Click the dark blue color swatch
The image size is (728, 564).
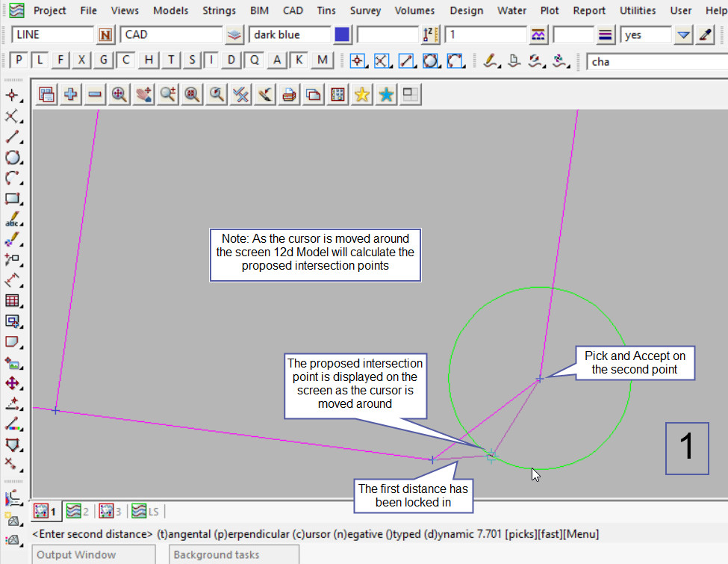point(343,35)
